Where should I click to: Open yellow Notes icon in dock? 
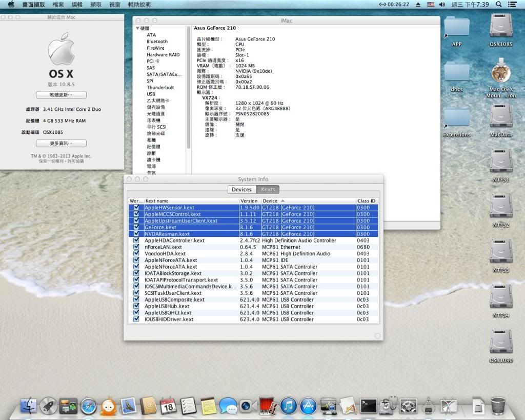208,406
